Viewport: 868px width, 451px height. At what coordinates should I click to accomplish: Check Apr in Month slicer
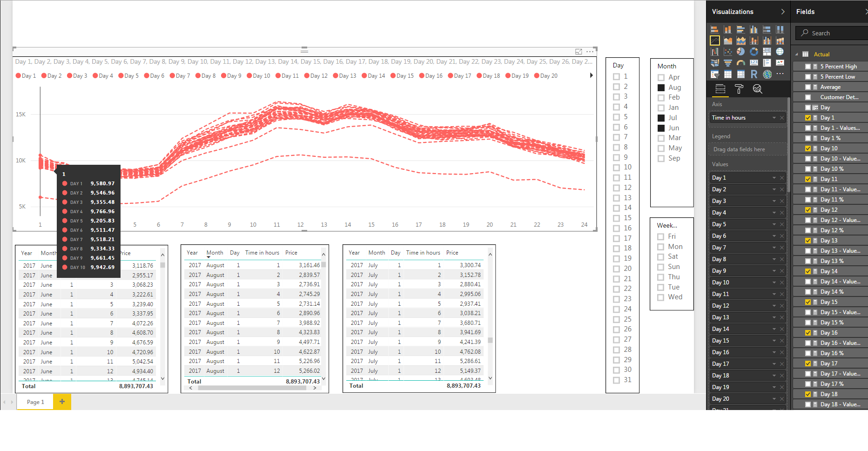(x=661, y=77)
